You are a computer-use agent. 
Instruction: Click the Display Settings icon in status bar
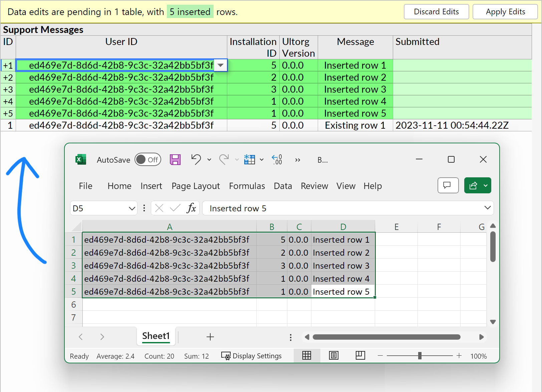226,356
